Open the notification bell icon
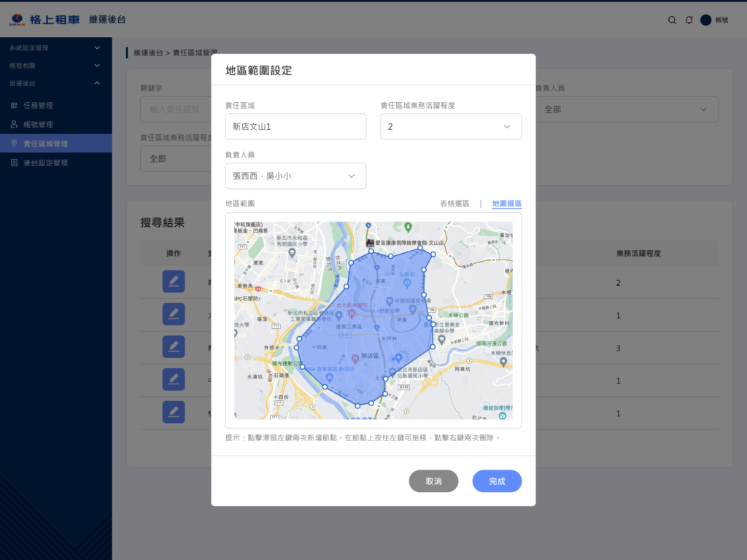This screenshot has width=747, height=560. [689, 20]
